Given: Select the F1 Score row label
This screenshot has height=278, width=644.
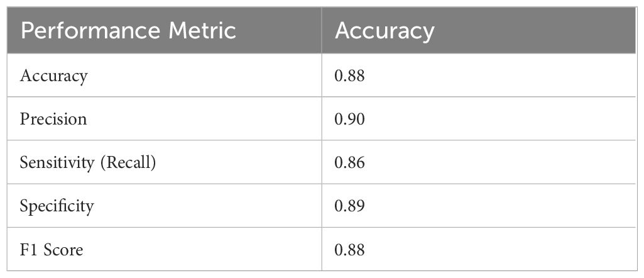Looking at the screenshot, I should 52,250.
